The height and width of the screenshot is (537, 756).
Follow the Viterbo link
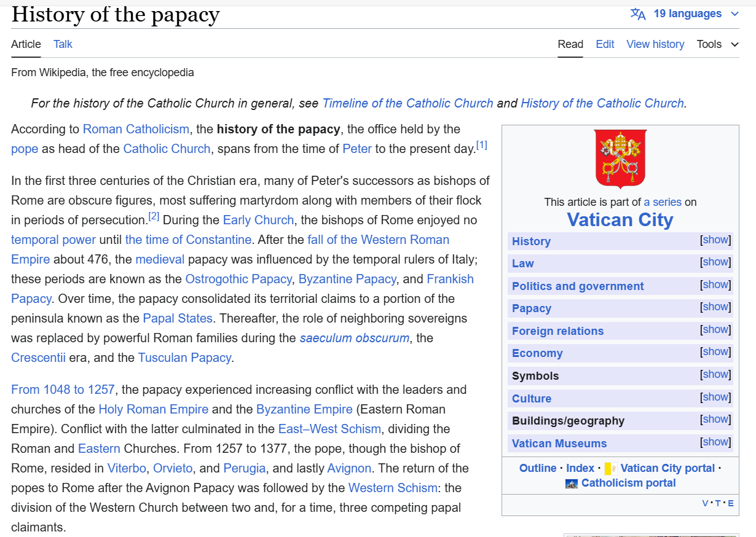point(127,468)
